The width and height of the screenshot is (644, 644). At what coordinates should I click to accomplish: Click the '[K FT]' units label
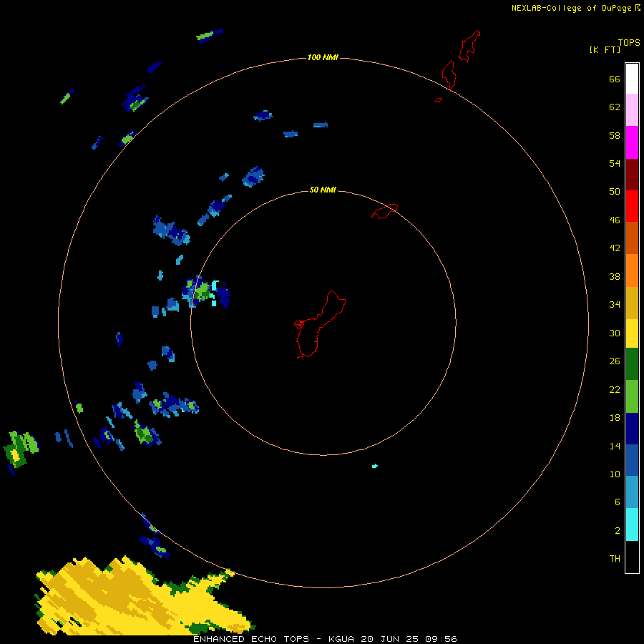(605, 49)
